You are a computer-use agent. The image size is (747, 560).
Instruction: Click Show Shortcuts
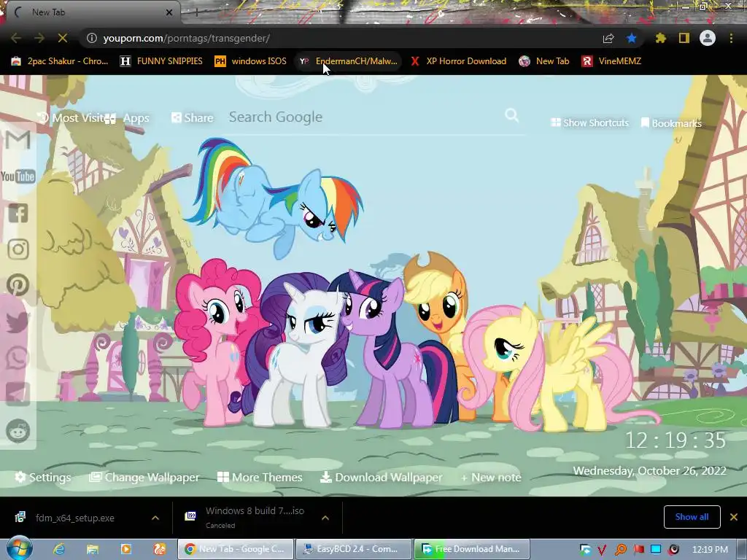click(589, 122)
